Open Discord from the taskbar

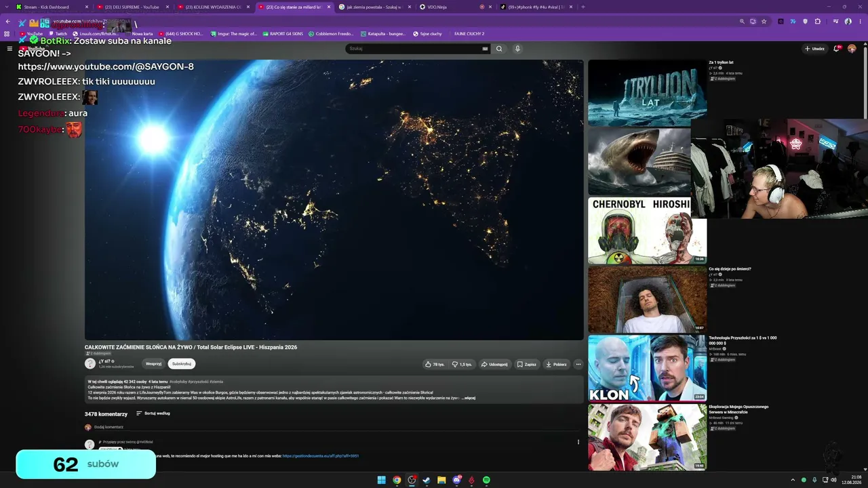click(456, 480)
